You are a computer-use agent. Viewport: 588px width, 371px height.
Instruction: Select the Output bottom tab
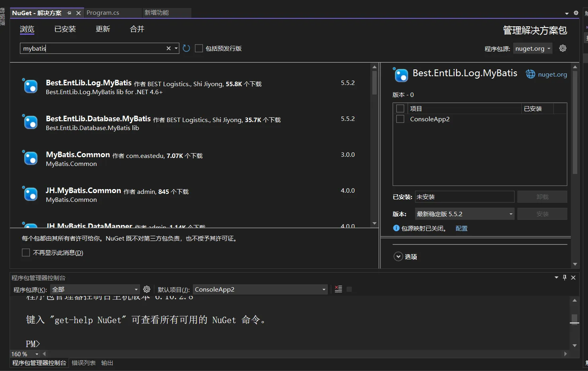(107, 363)
